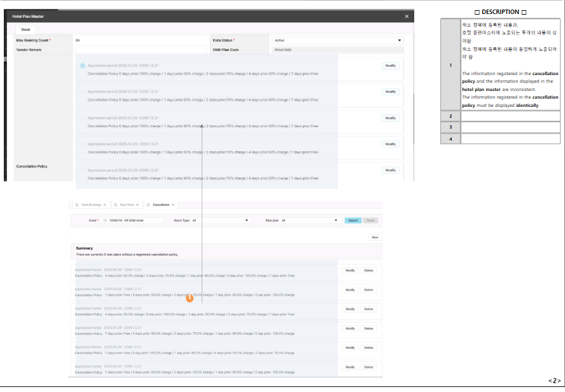
Task: Open the Data Status dropdown showing Active
Action: 337,40
